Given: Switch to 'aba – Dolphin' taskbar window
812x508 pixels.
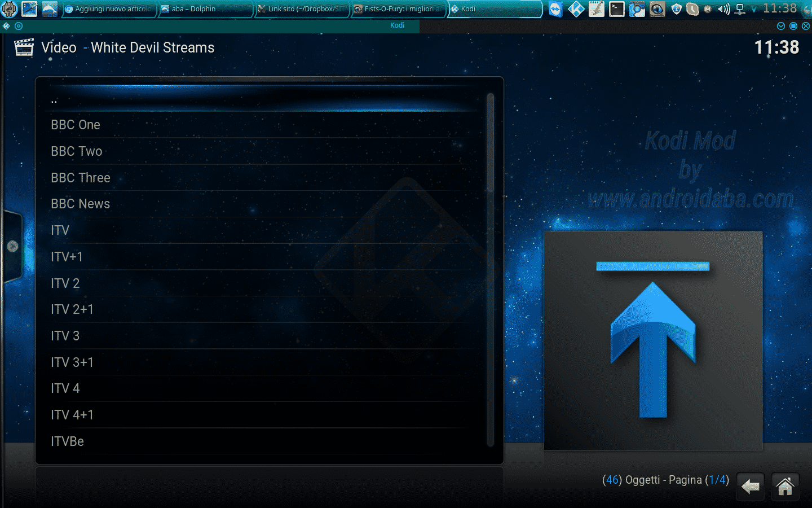Looking at the screenshot, I should [205, 9].
